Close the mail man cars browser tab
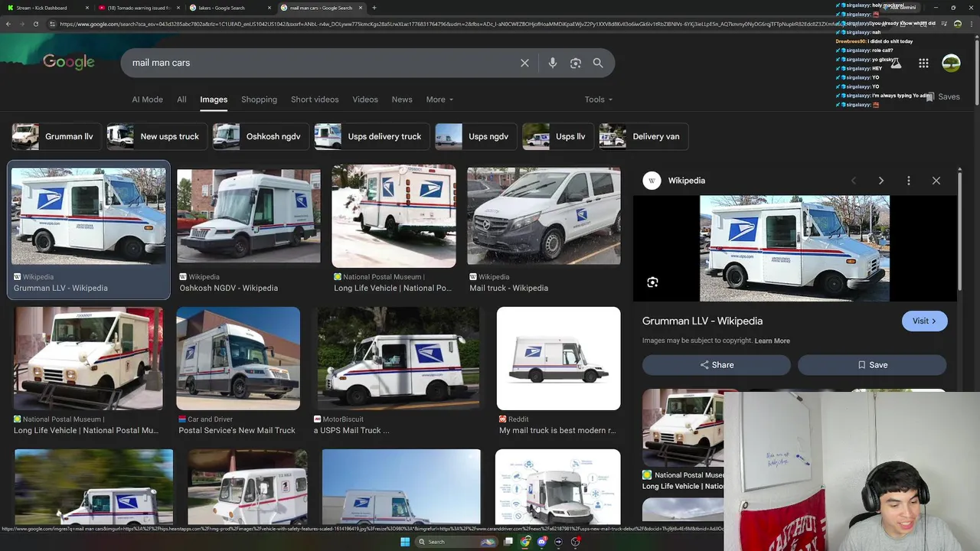 point(362,8)
